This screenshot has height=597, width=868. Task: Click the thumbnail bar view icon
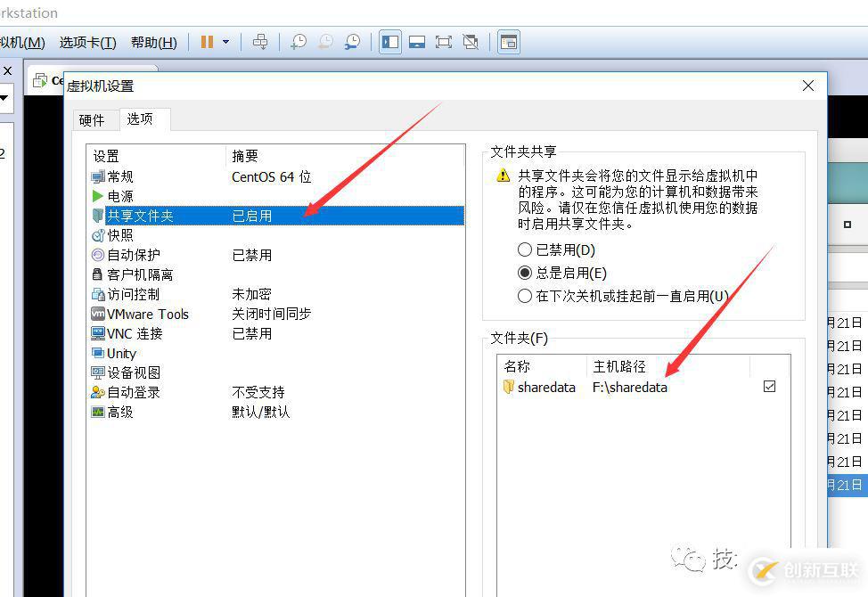[x=417, y=42]
